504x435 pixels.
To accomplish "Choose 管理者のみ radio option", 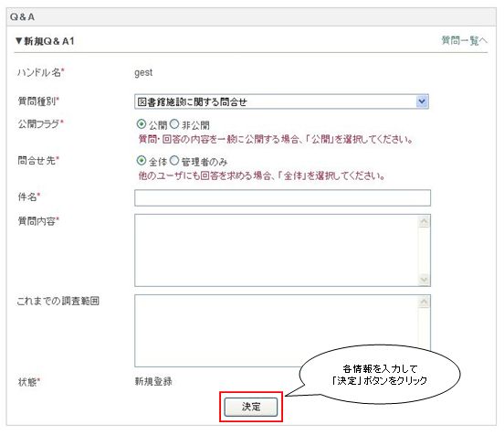I will (x=173, y=160).
